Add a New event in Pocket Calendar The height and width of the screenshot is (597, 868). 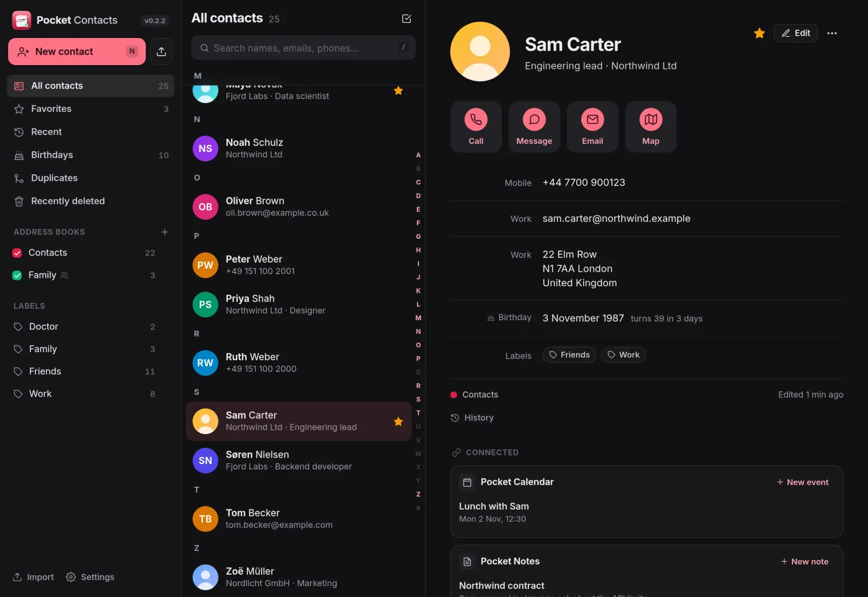tap(802, 482)
